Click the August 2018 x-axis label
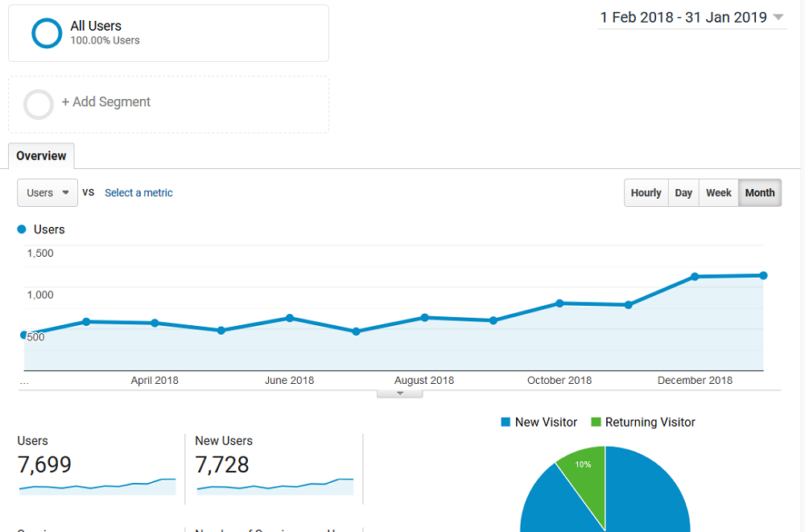The height and width of the screenshot is (532, 805). (x=424, y=381)
